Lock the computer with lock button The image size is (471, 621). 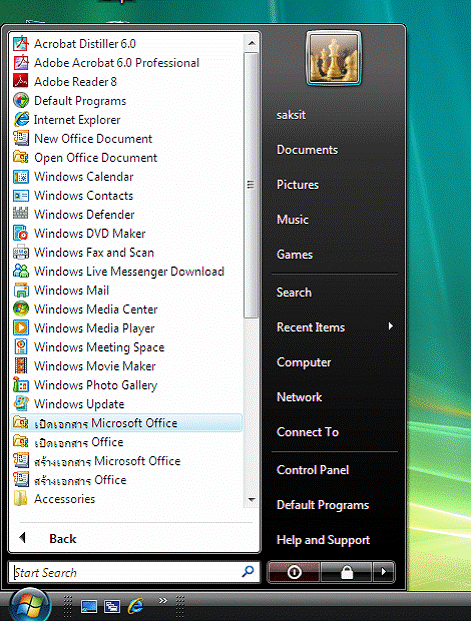pos(347,572)
